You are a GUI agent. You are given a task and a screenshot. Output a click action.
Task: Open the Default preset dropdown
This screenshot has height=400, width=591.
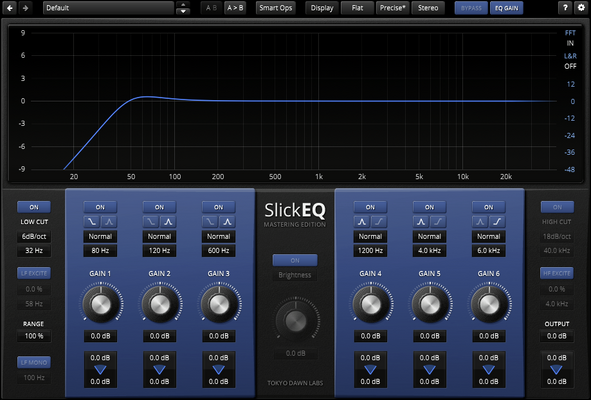click(x=109, y=8)
